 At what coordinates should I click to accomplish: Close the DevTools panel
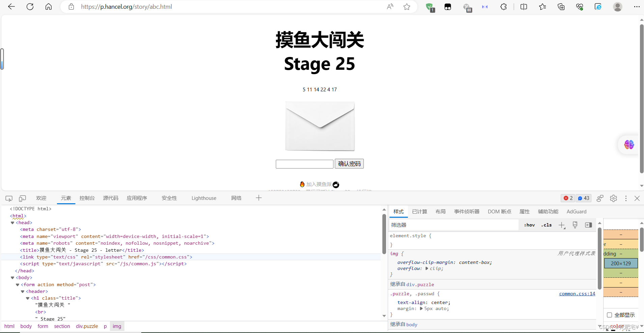pos(637,198)
